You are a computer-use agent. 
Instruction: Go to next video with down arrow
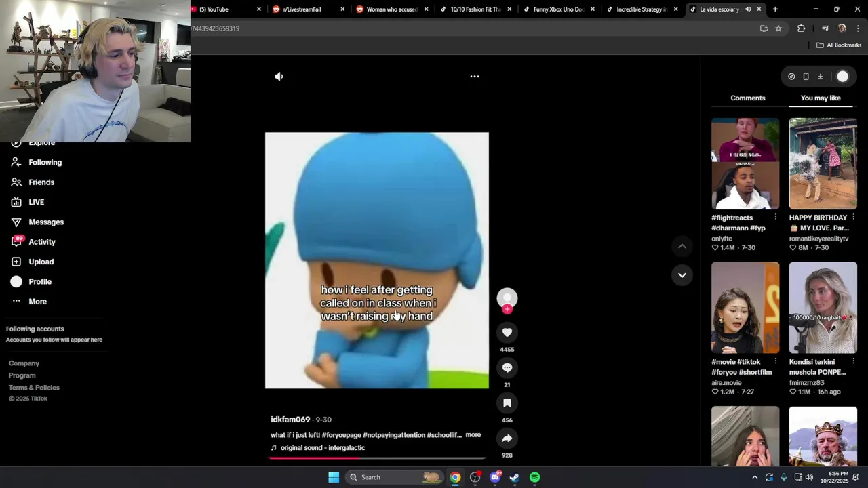[x=682, y=275]
